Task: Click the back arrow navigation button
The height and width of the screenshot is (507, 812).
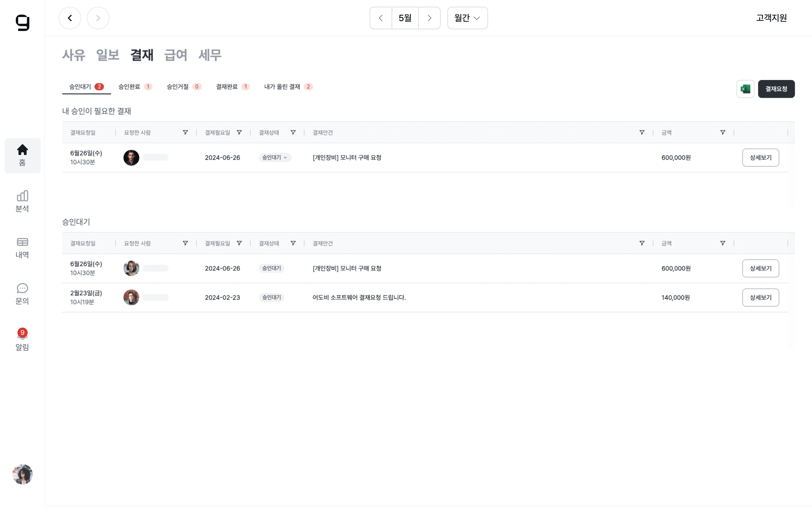Action: point(70,18)
